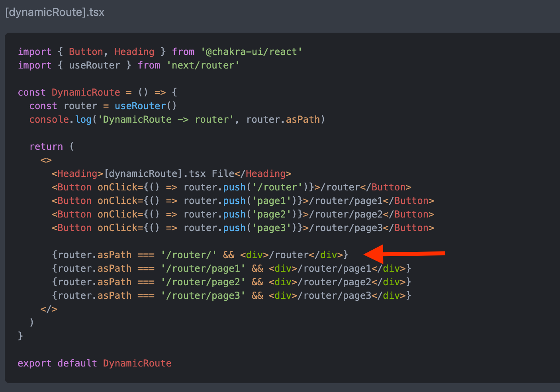Select the /router/page1 Button element
Viewport: 560px width, 392px height.
coord(243,200)
